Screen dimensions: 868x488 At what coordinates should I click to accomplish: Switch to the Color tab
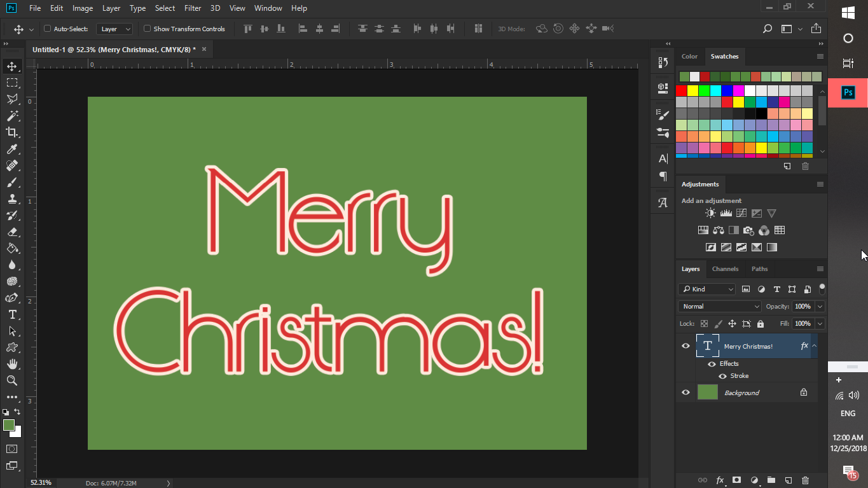(690, 57)
